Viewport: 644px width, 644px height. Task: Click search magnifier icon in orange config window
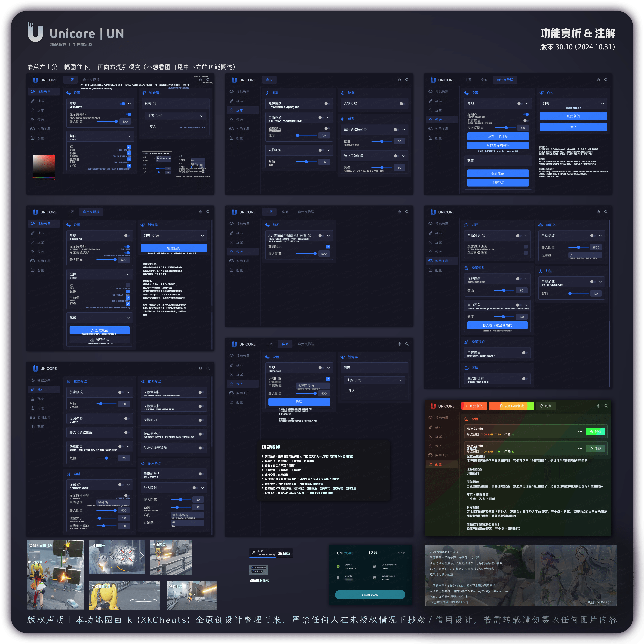coord(606,406)
